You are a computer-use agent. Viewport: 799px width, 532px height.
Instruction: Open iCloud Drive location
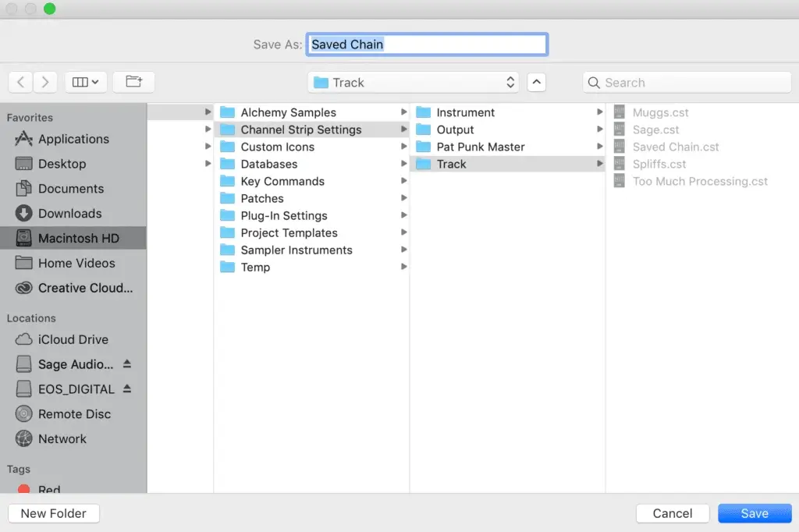(x=73, y=339)
